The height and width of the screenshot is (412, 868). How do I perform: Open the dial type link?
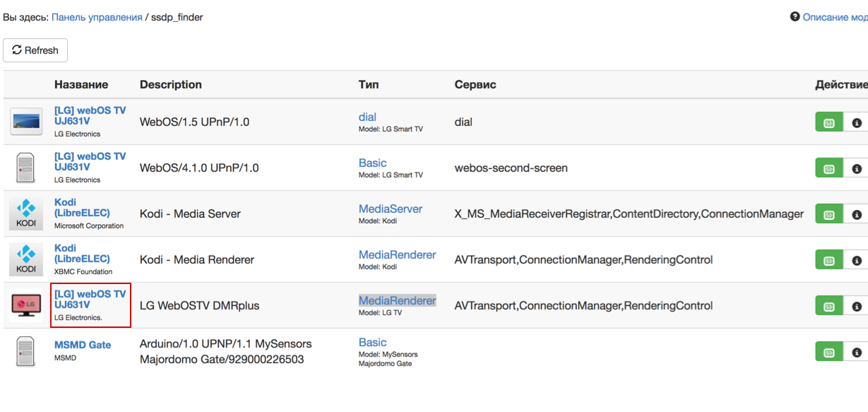(367, 117)
